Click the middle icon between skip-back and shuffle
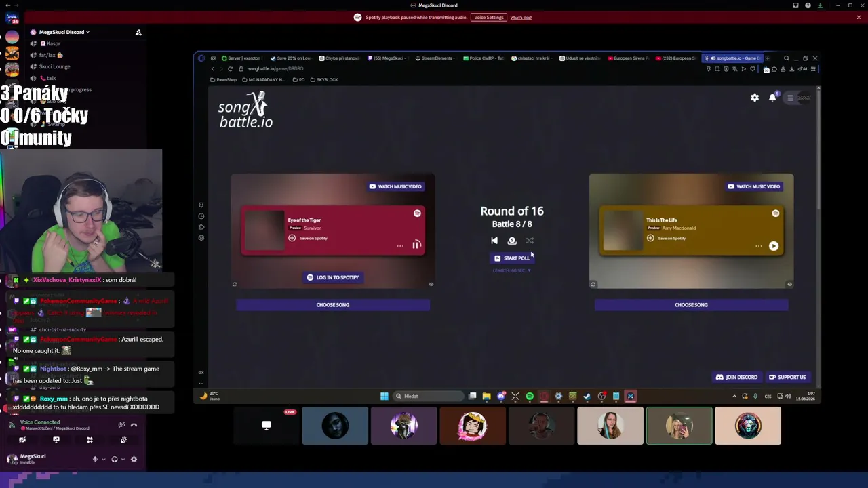 pos(512,241)
